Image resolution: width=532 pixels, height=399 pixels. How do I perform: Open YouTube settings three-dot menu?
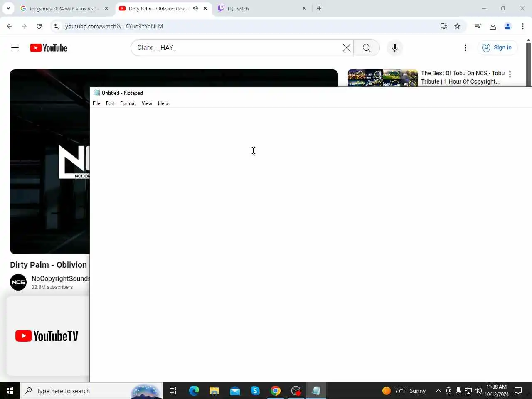465,48
